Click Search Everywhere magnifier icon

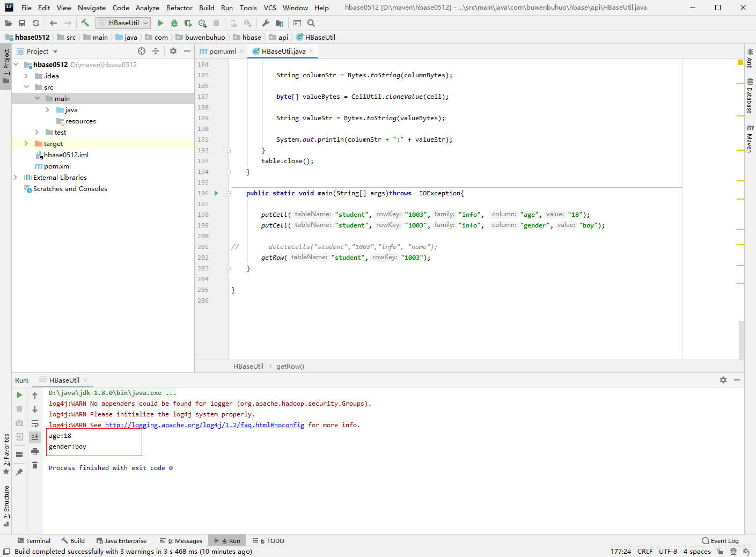(x=311, y=23)
